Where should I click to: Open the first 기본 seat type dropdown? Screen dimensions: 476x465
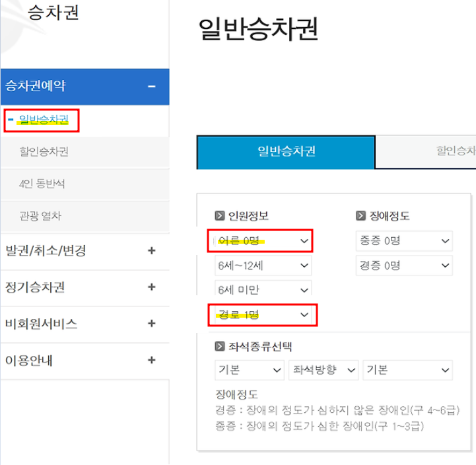pos(250,370)
